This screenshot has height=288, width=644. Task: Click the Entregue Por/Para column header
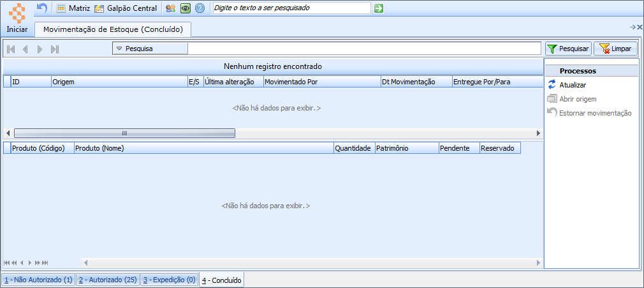tap(497, 82)
